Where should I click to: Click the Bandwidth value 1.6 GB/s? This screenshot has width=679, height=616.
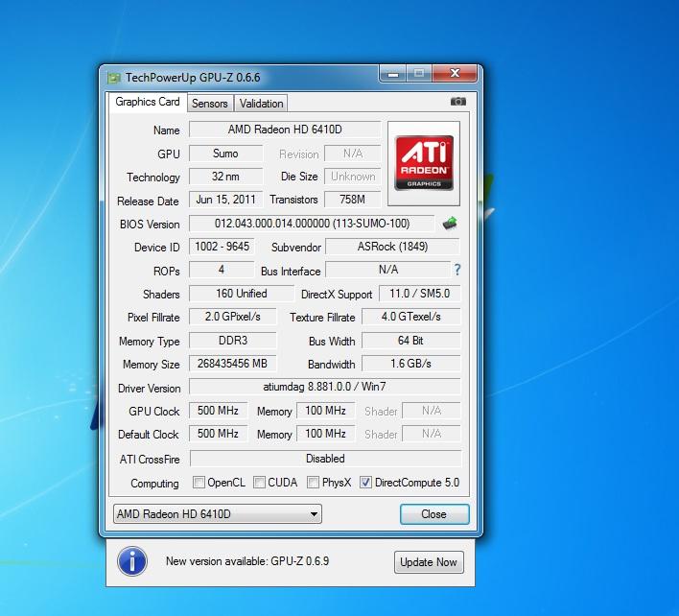click(x=411, y=364)
